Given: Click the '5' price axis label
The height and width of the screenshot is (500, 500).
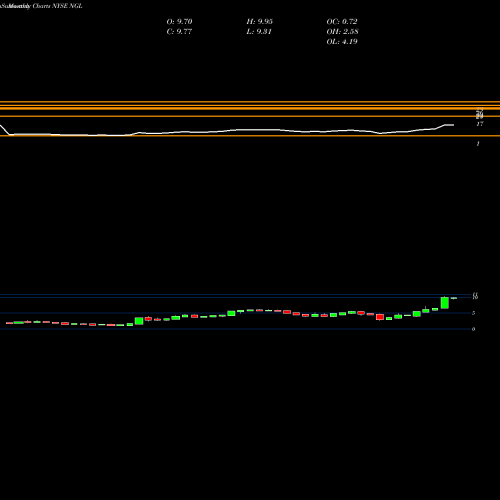Looking at the screenshot, I should point(473,313).
